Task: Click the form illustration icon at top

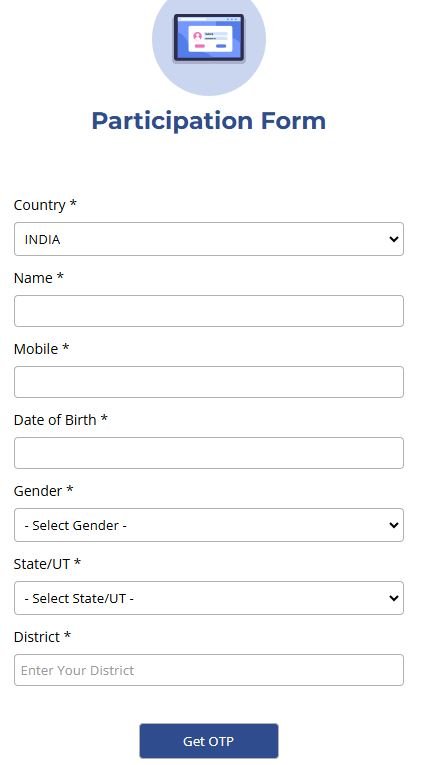Action: [x=209, y=41]
